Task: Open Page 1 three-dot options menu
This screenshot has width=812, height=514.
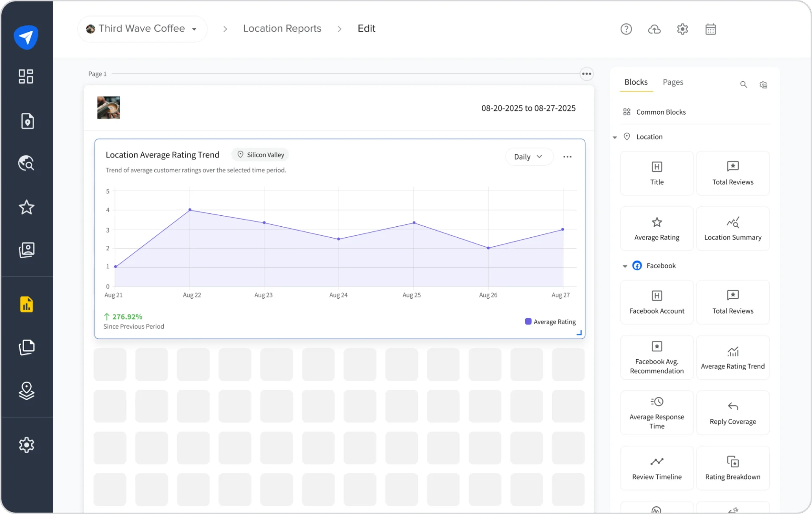Action: pos(586,74)
